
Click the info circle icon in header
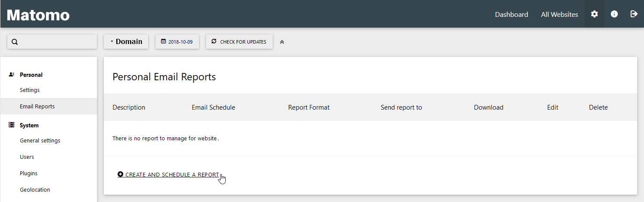[x=614, y=14]
